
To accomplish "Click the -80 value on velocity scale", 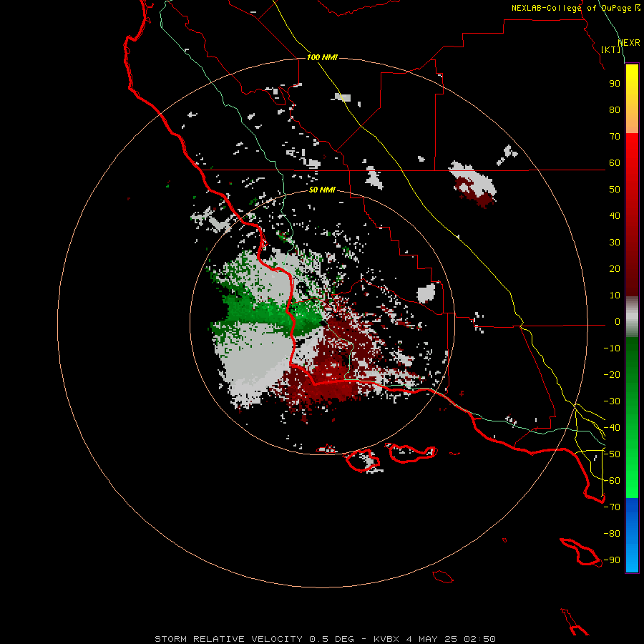I will coord(612,534).
